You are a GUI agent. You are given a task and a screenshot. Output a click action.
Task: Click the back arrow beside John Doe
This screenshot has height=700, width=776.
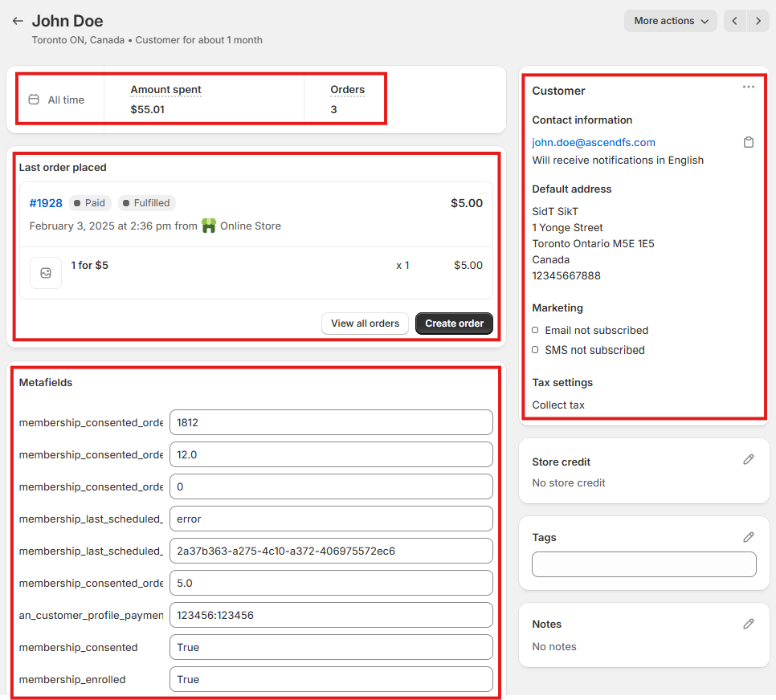click(18, 22)
